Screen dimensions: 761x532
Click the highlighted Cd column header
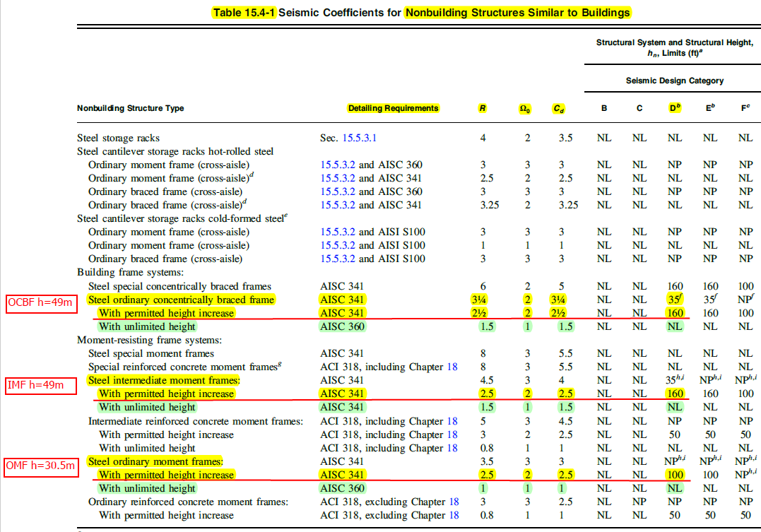click(559, 108)
